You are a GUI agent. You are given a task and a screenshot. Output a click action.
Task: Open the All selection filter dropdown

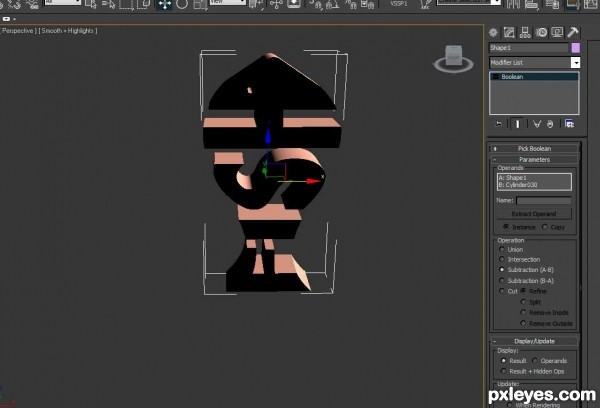[63, 2]
